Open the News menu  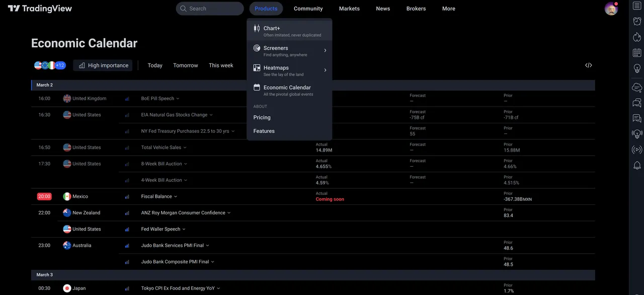tap(383, 9)
